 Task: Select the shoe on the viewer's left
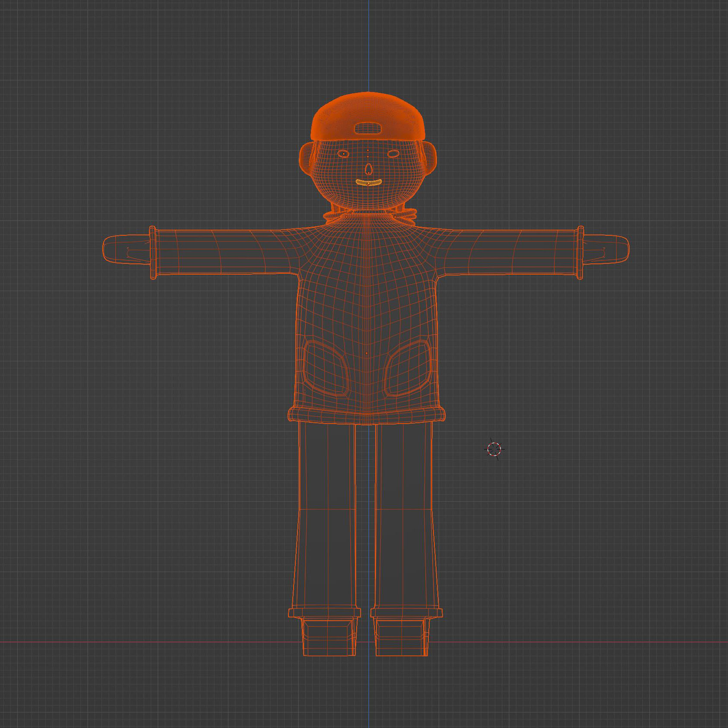(x=329, y=636)
